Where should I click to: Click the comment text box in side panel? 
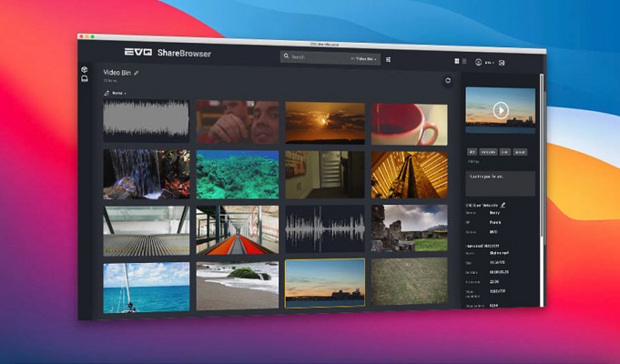(501, 184)
